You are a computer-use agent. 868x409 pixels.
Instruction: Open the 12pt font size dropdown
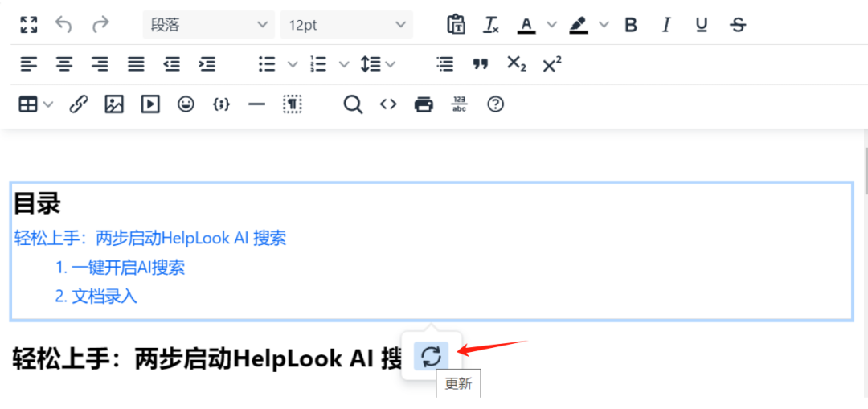(x=346, y=25)
